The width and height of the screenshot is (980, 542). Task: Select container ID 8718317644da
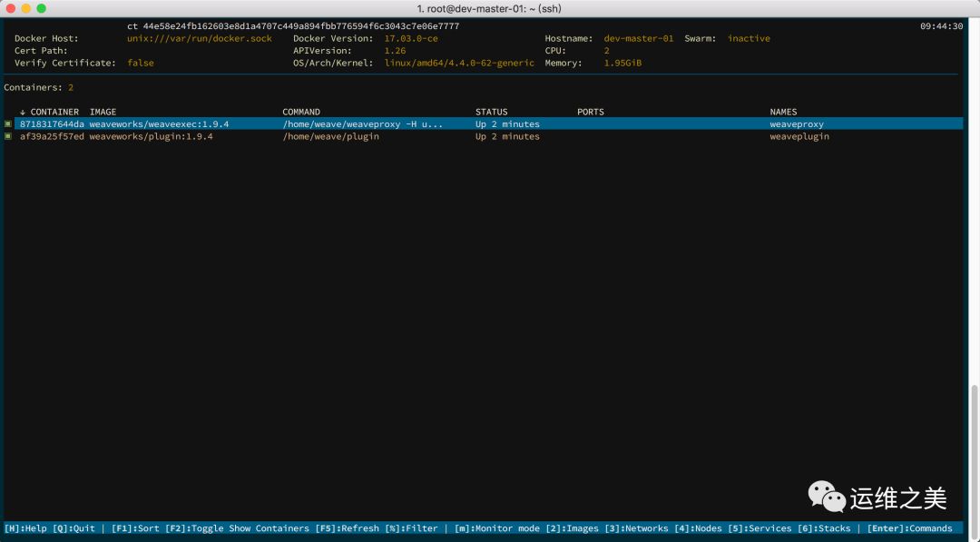[52, 123]
